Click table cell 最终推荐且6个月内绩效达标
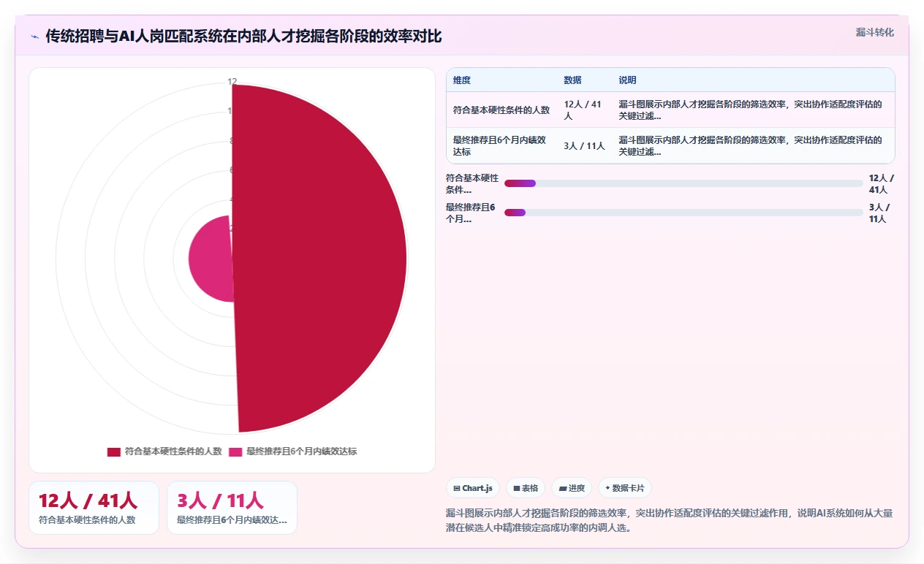This screenshot has height=564, width=924. coord(500,146)
